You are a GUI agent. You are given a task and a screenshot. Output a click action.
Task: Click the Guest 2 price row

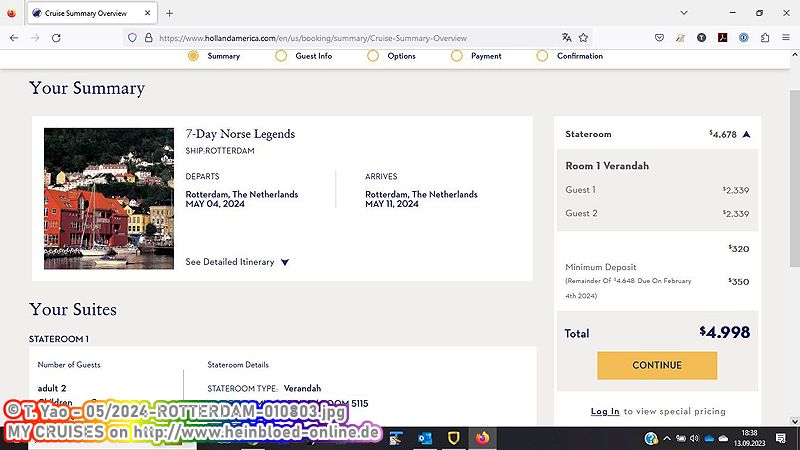[x=657, y=213]
